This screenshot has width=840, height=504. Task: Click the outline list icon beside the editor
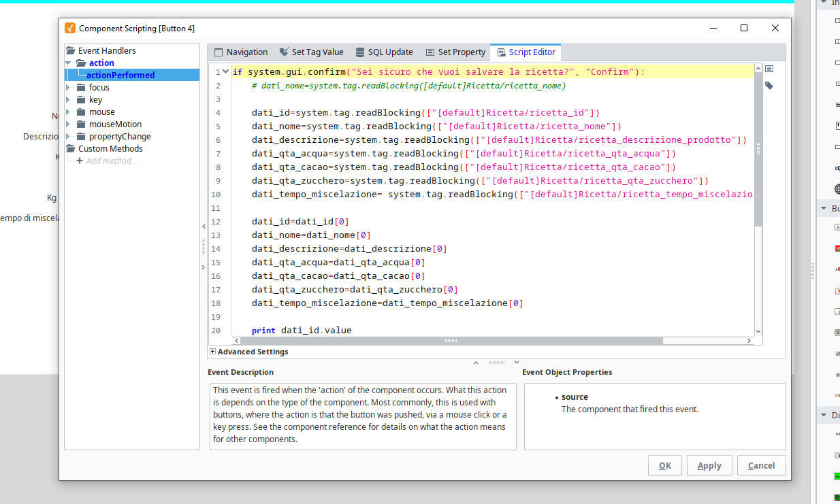769,69
